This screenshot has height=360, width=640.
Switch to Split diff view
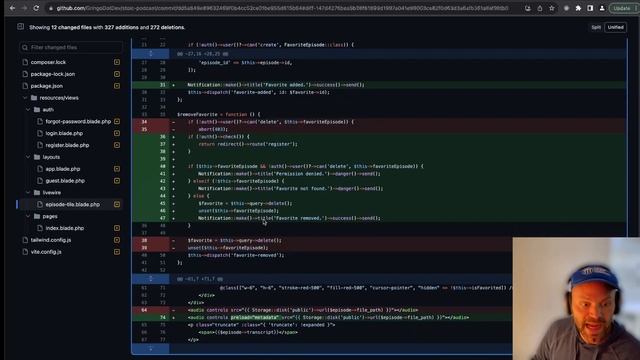coord(596,27)
